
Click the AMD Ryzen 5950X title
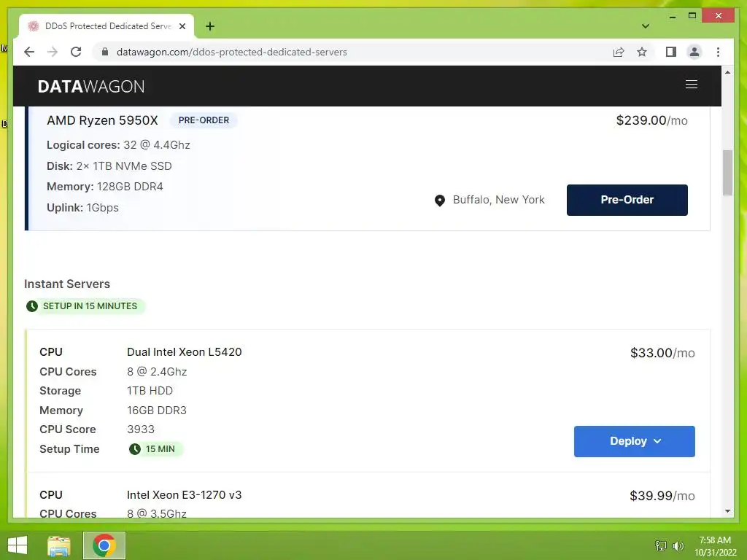pos(102,120)
